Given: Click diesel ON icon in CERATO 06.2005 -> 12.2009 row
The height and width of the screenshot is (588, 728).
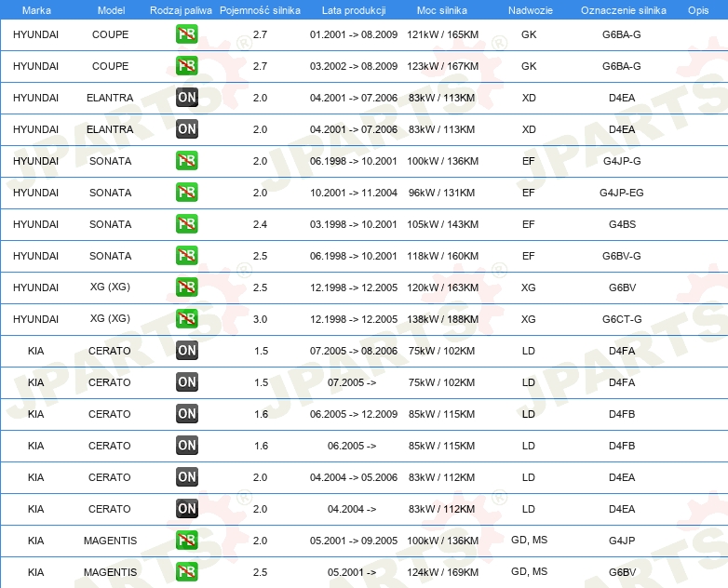Looking at the screenshot, I should (x=186, y=413).
